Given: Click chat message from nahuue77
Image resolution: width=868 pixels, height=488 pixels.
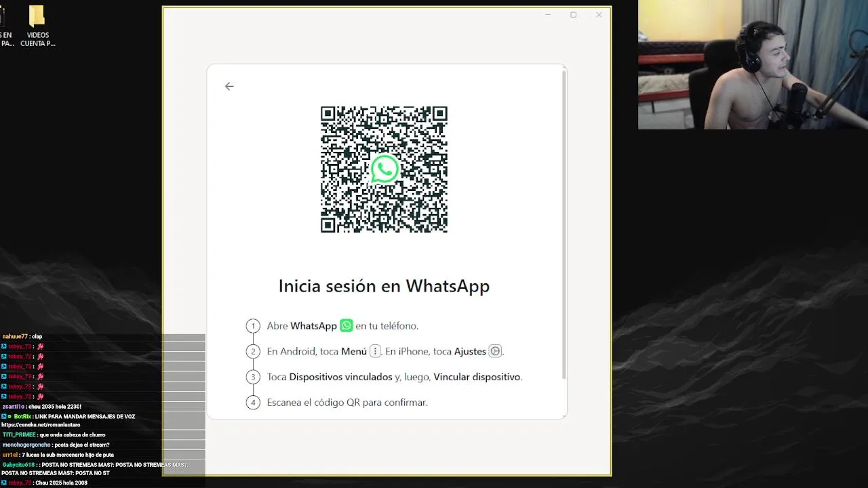Looking at the screenshot, I should tap(22, 336).
